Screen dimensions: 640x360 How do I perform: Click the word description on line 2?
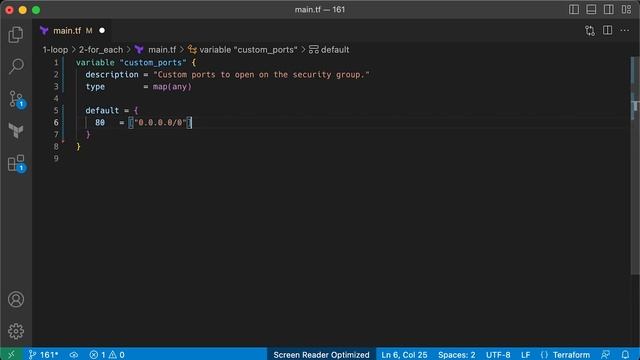pos(112,74)
